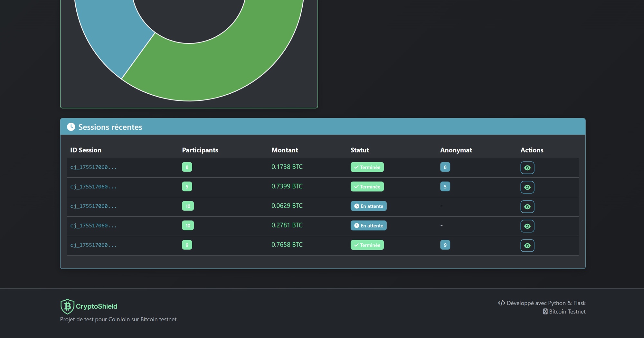
Task: Toggle the participants badge showing 9
Action: [x=187, y=245]
